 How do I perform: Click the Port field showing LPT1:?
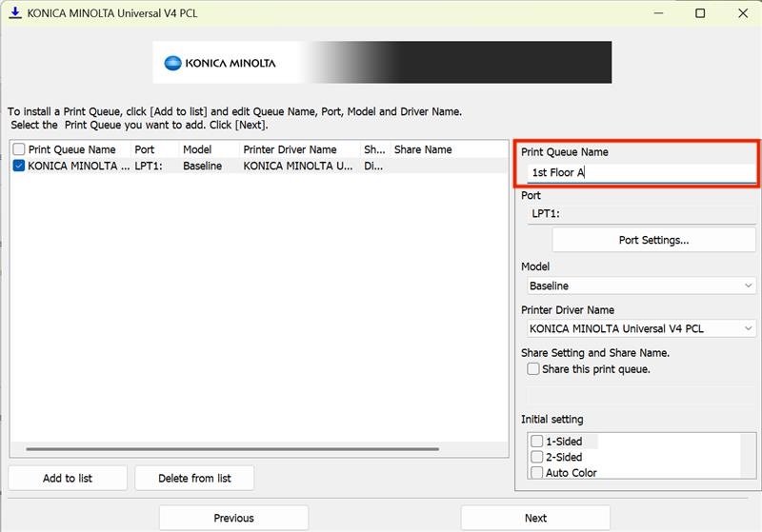pyautogui.click(x=641, y=213)
